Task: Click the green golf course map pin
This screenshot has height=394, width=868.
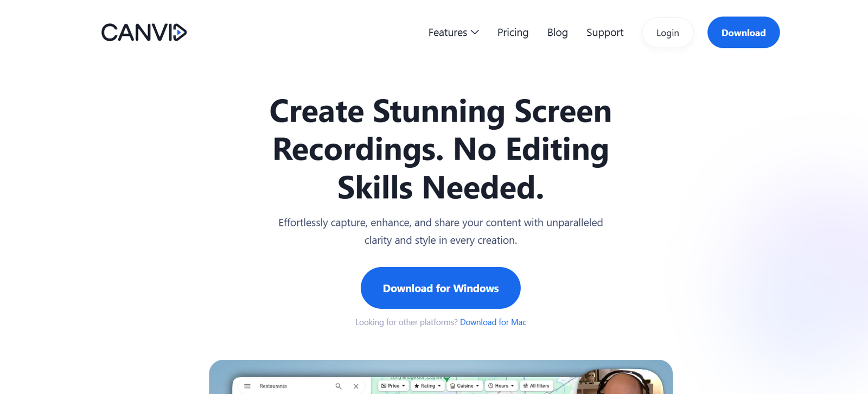Action: 447,378
